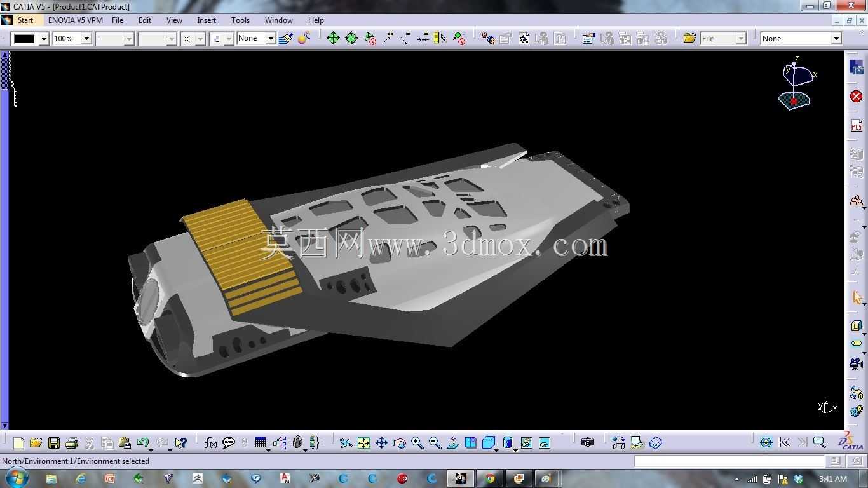Click the black graphic color swatch
The width and height of the screenshot is (868, 488).
click(x=25, y=39)
